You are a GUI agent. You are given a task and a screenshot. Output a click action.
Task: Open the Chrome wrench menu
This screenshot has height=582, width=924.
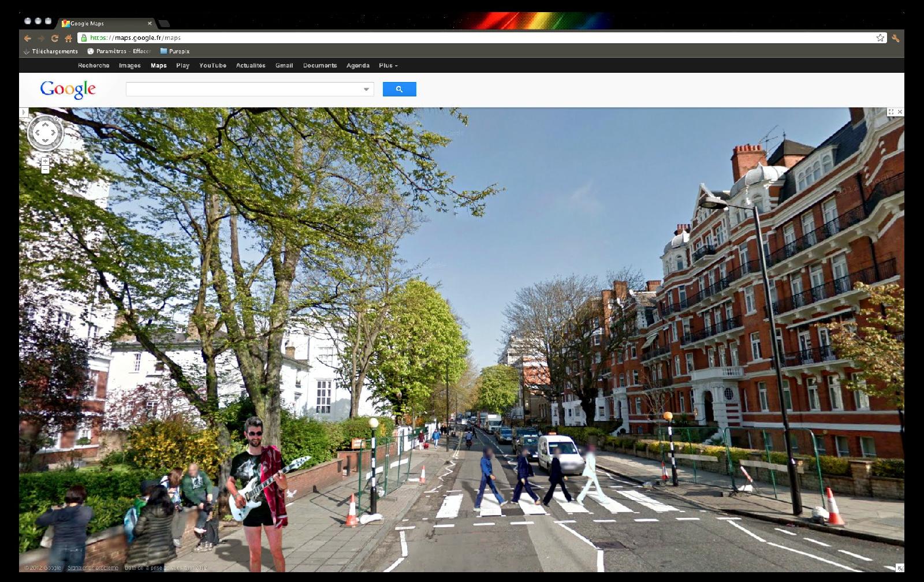click(x=895, y=38)
